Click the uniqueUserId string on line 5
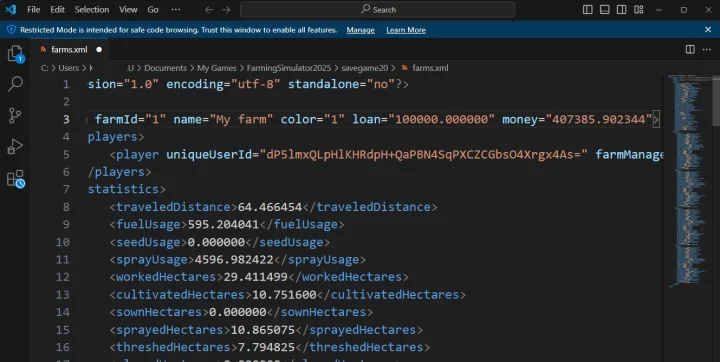Screen dimensions: 720x362 423,155
